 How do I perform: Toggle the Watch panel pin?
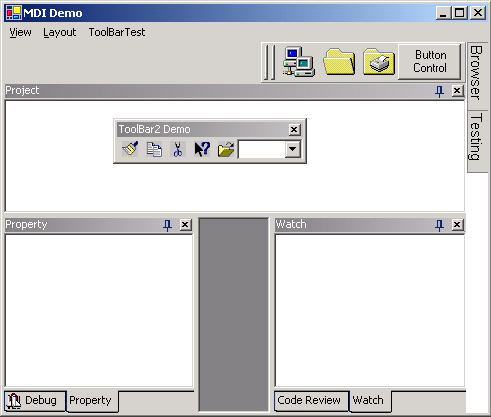[440, 225]
